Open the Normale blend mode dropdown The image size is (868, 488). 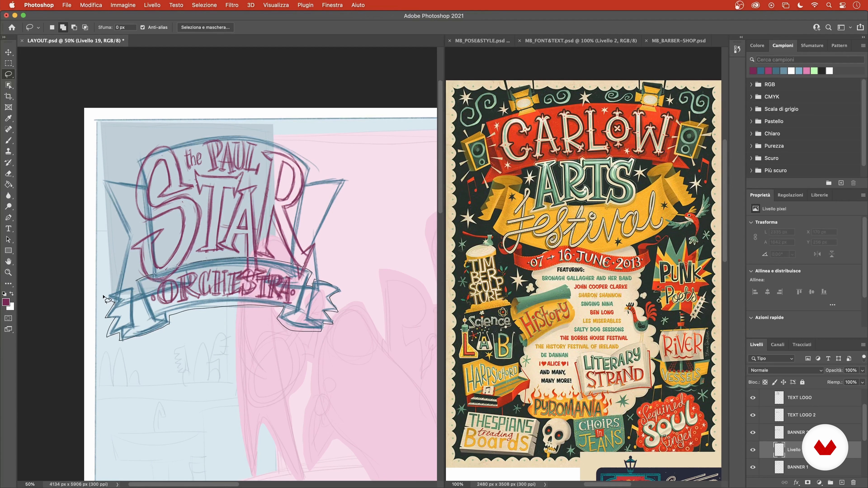pyautogui.click(x=785, y=370)
